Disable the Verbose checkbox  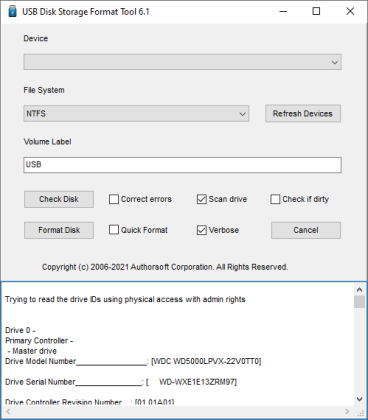pyautogui.click(x=202, y=230)
